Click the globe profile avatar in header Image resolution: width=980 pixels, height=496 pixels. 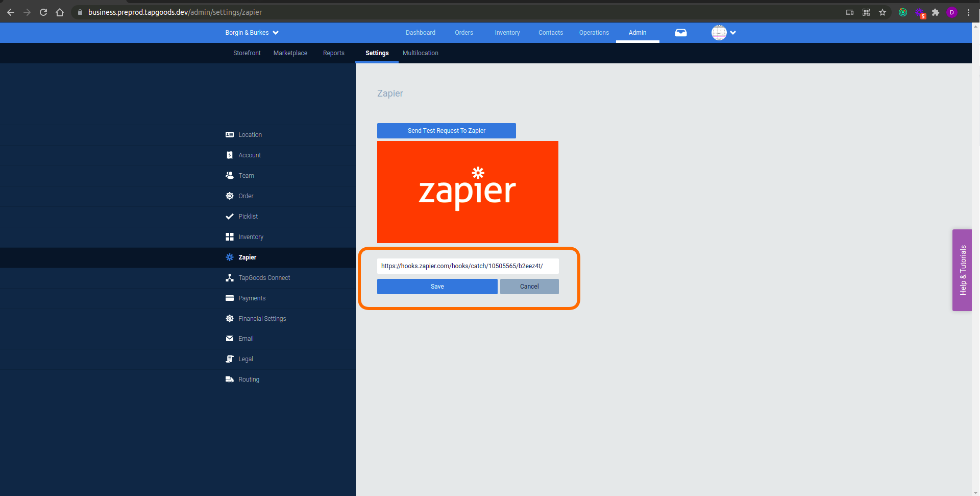719,33
